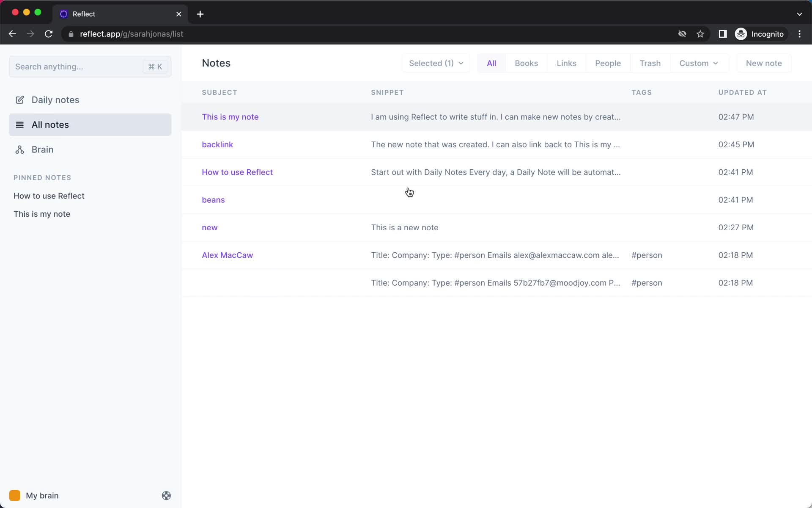Create a note with New note

click(x=764, y=63)
